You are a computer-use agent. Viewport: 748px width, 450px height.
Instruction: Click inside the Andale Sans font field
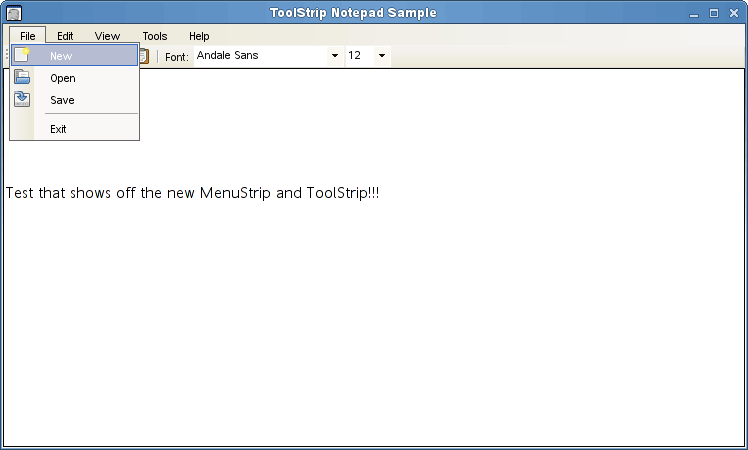tap(260, 56)
